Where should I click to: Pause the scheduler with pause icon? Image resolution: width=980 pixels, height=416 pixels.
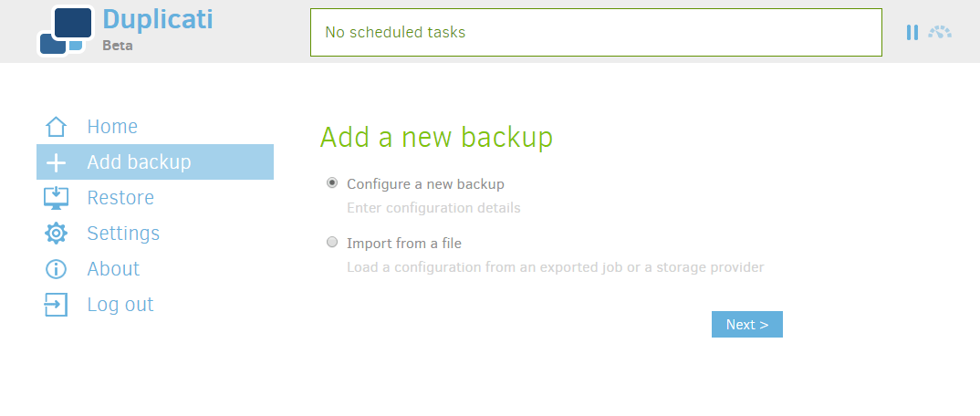(x=912, y=33)
